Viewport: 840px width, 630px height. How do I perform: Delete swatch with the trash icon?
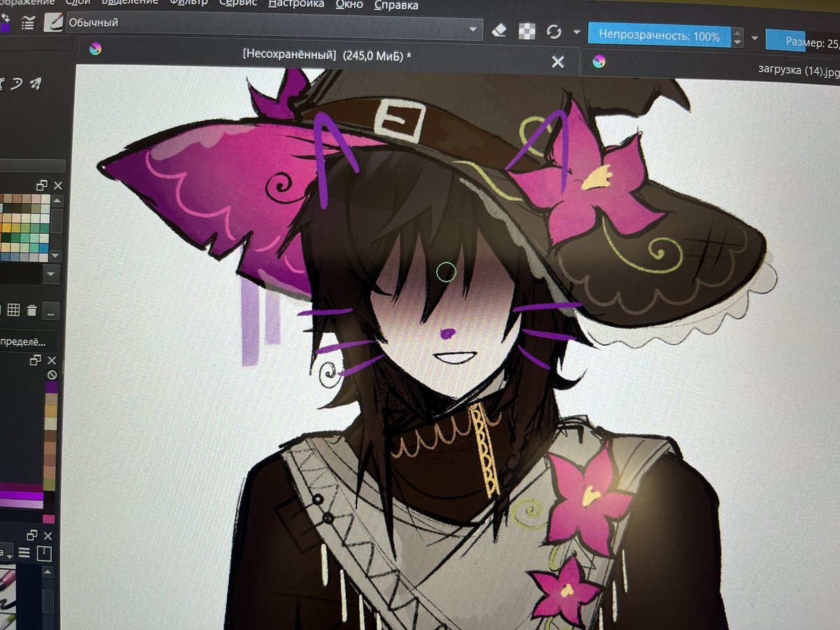tap(31, 310)
